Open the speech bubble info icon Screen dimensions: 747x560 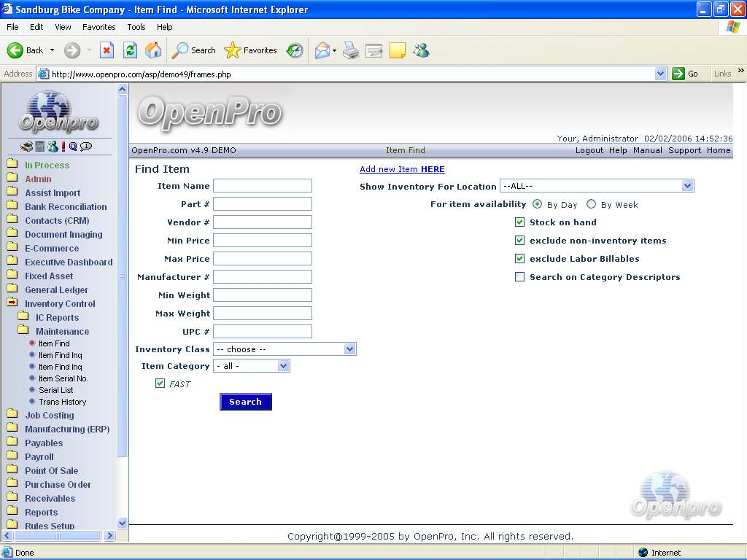point(86,147)
